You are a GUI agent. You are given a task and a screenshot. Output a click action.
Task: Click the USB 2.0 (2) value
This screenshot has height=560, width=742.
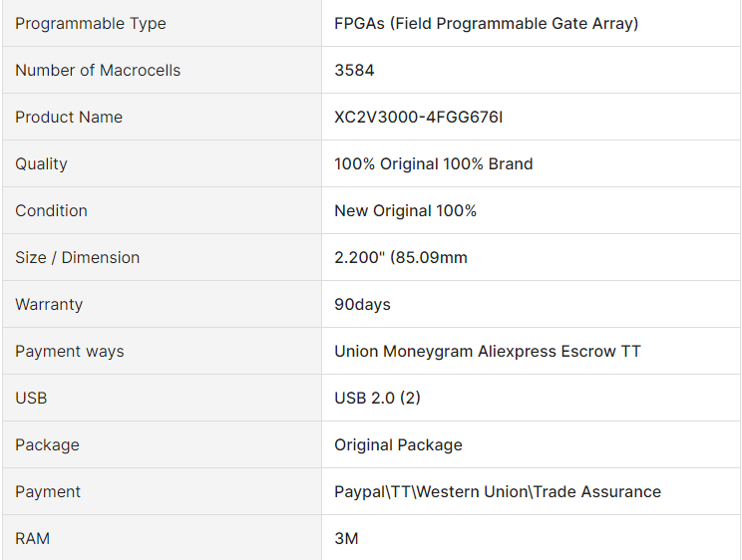pos(377,398)
